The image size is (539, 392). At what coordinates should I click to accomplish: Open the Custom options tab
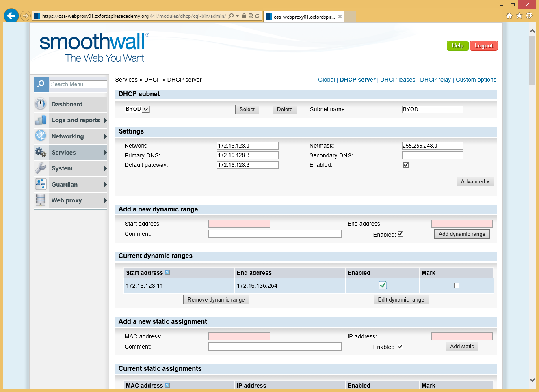pyautogui.click(x=476, y=80)
